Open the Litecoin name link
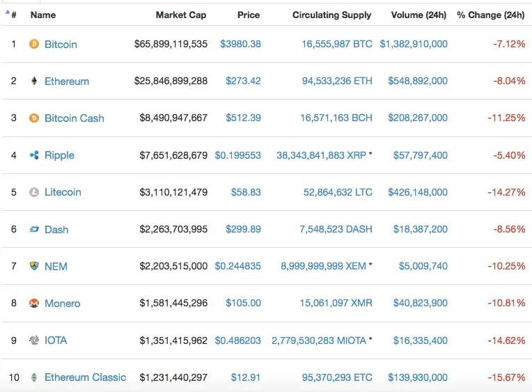The image size is (532, 392). point(63,192)
